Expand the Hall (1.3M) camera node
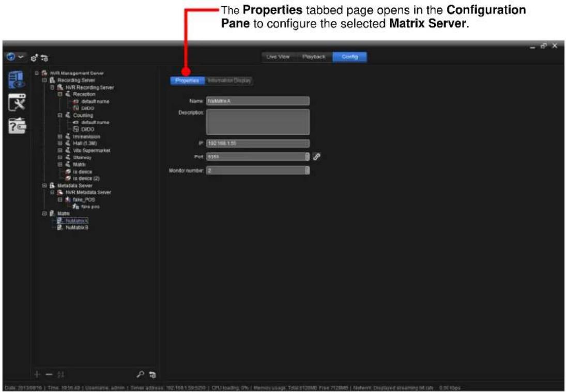The width and height of the screenshot is (566, 392). [60, 144]
